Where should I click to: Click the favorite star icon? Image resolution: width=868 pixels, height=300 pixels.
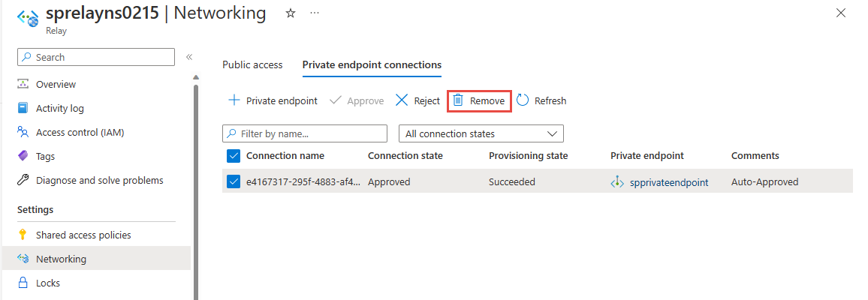pyautogui.click(x=291, y=13)
